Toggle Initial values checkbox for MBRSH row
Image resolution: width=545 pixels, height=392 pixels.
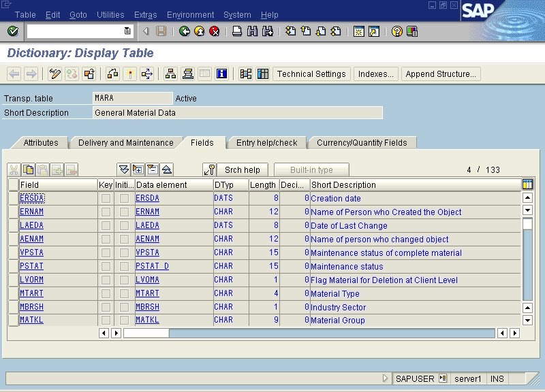point(124,307)
